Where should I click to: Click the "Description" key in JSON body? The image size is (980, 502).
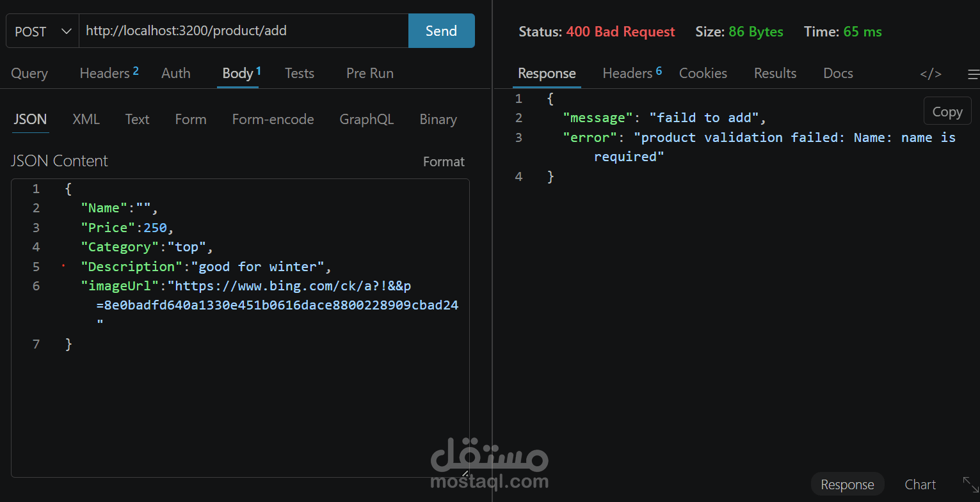131,267
